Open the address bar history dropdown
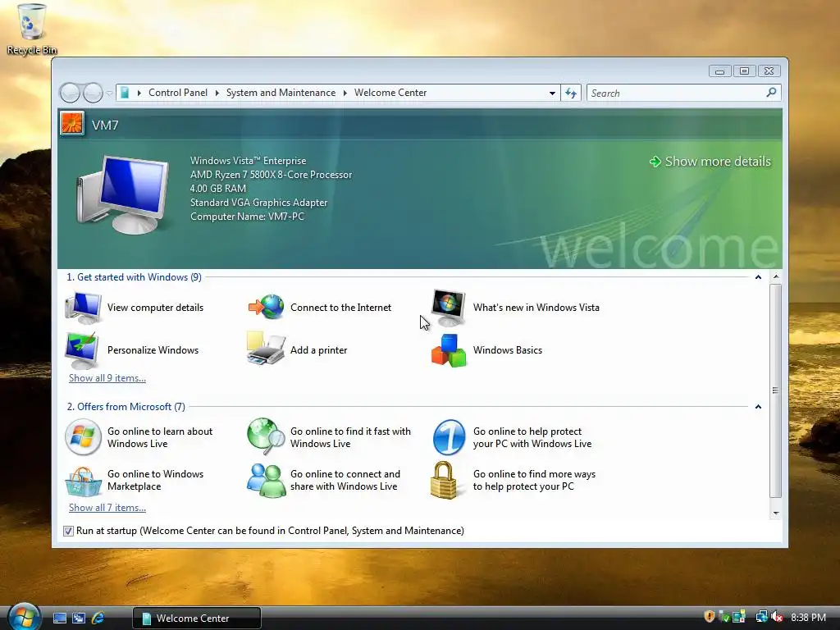Viewport: 840px width, 630px height. 552,94
